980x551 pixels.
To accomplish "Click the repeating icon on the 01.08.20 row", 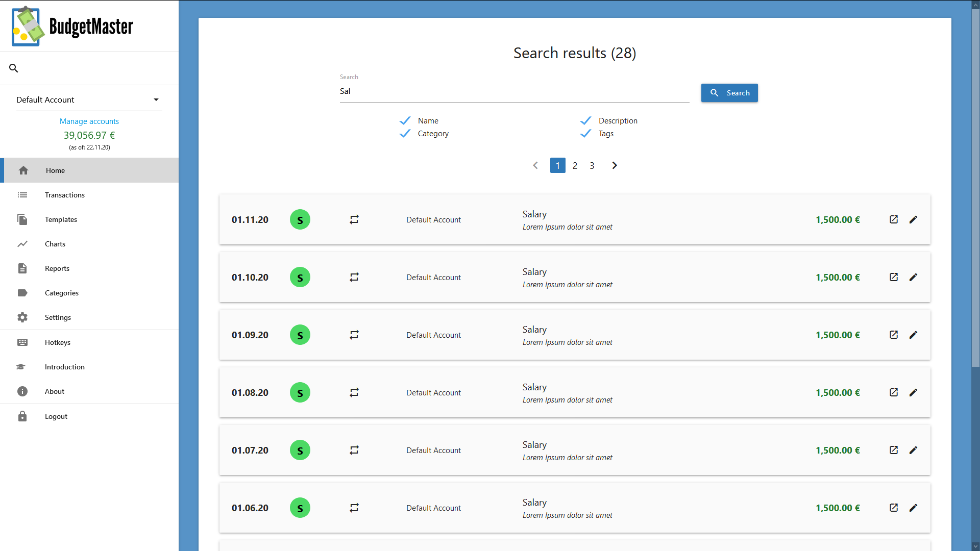I will pos(354,392).
